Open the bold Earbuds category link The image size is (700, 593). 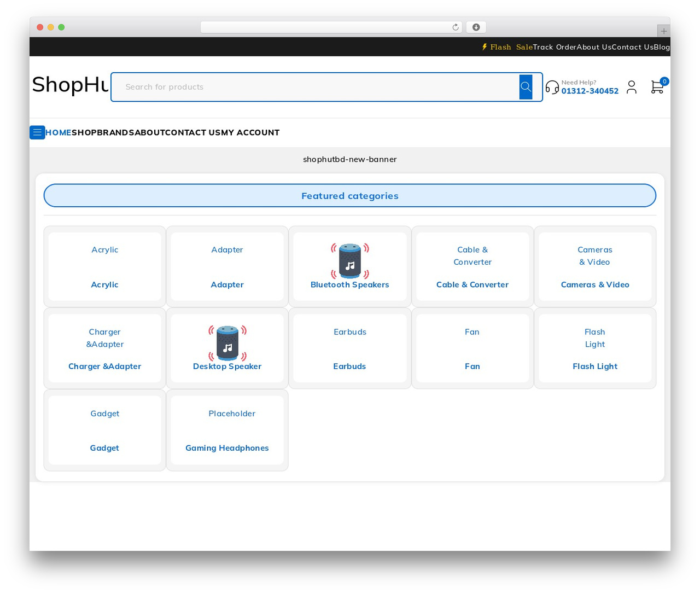[x=349, y=367]
